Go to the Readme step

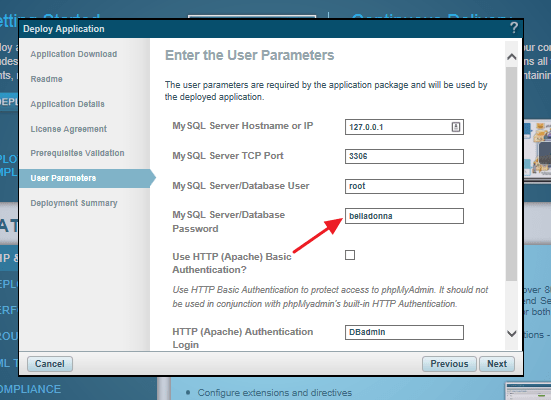coord(46,79)
